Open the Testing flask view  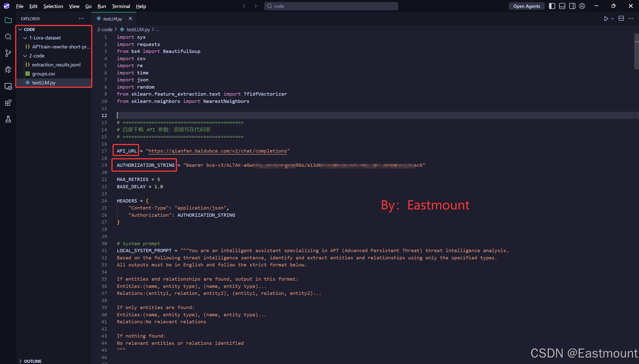8,119
